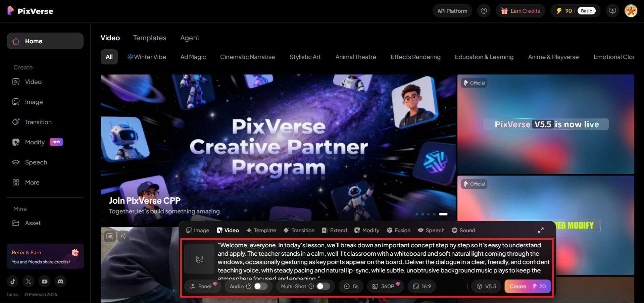Open the V5.5 model version selector
Image resolution: width=644 pixels, height=303 pixels.
[x=486, y=286]
